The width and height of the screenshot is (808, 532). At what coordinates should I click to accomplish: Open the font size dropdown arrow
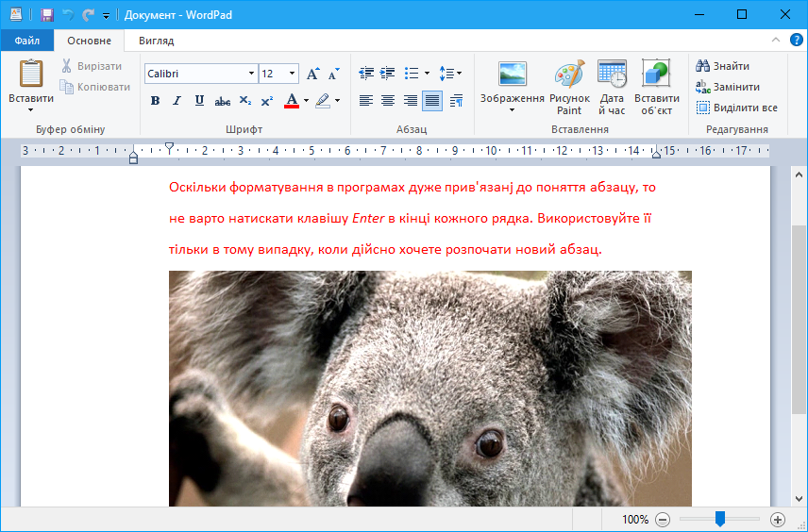tap(292, 74)
